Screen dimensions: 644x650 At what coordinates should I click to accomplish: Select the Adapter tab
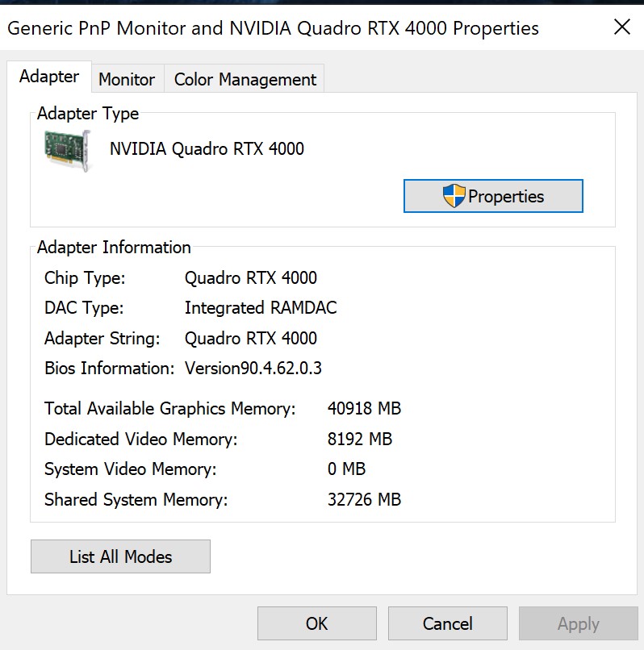[x=49, y=77]
